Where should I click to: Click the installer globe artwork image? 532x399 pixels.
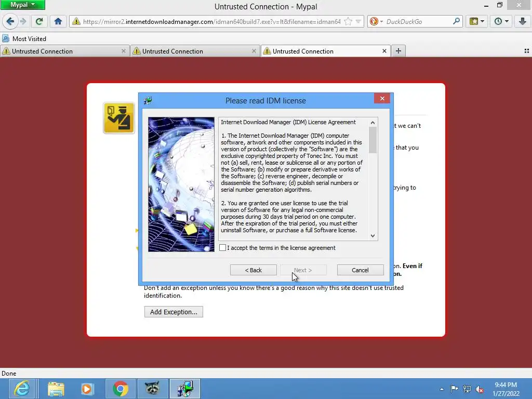[181, 184]
